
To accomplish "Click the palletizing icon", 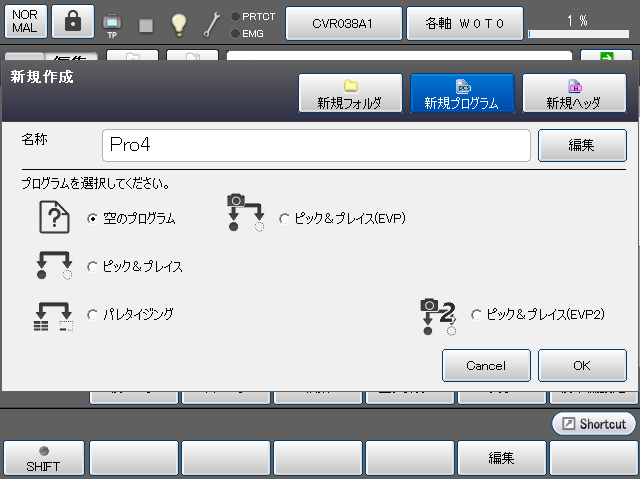I will pos(54,315).
